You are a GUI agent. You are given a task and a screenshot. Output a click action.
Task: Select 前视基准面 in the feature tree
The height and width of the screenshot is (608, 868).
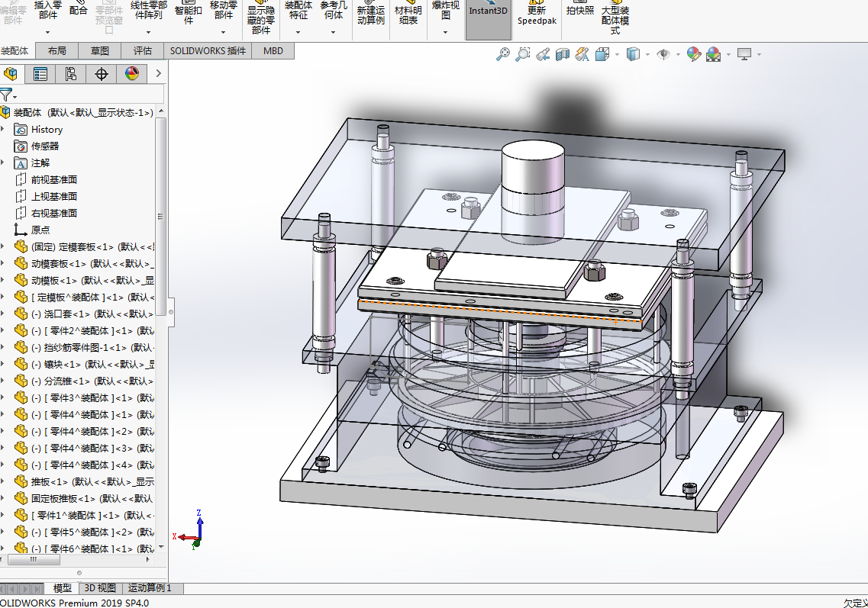pyautogui.click(x=53, y=180)
